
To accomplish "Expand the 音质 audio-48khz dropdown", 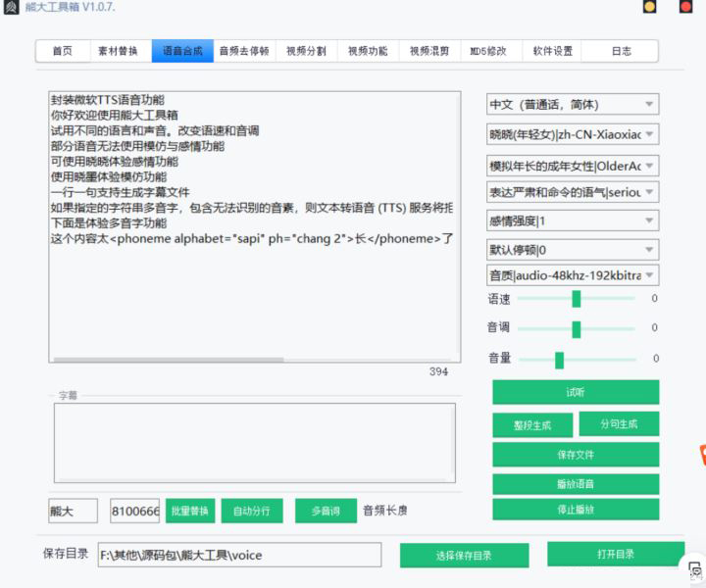I will pos(573,275).
